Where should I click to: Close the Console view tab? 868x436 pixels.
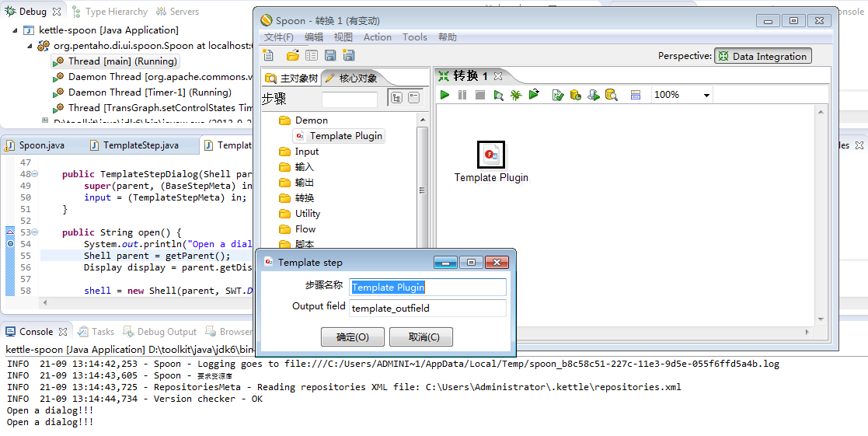62,331
